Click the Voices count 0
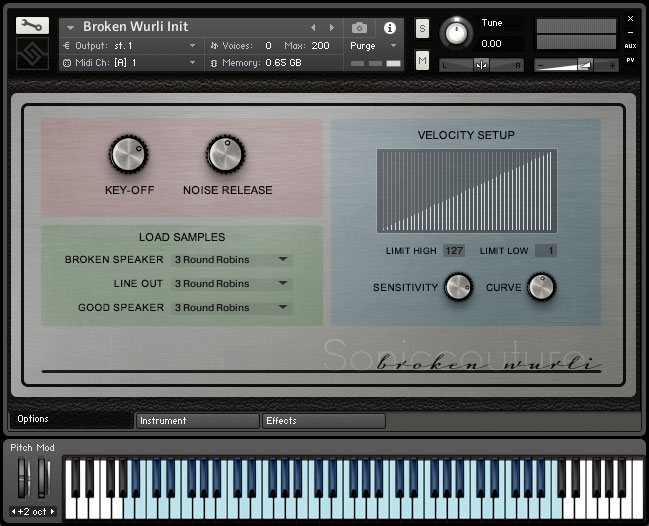649x526 pixels. pos(268,46)
